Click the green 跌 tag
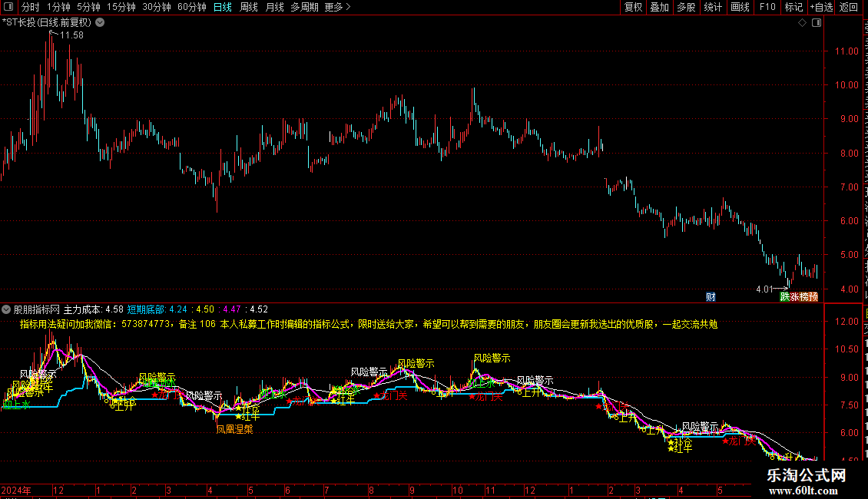This screenshot has width=868, height=499. click(785, 297)
